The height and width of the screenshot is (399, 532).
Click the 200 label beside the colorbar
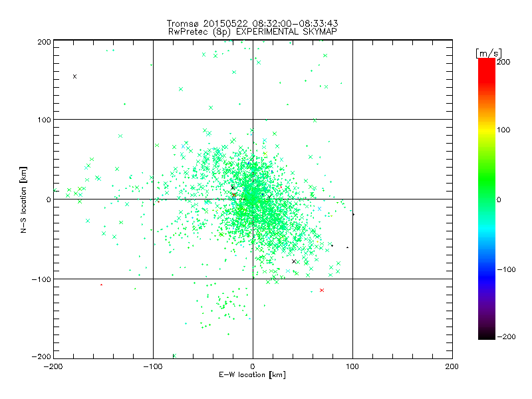pos(503,62)
